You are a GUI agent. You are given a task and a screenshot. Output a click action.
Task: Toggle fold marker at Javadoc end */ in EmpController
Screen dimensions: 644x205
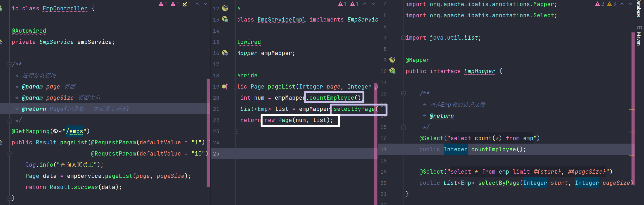10,120
